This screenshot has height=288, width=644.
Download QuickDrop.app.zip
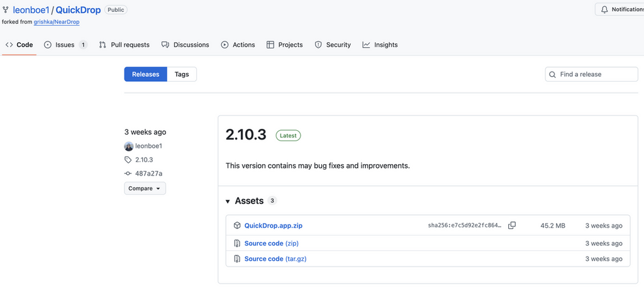273,225
